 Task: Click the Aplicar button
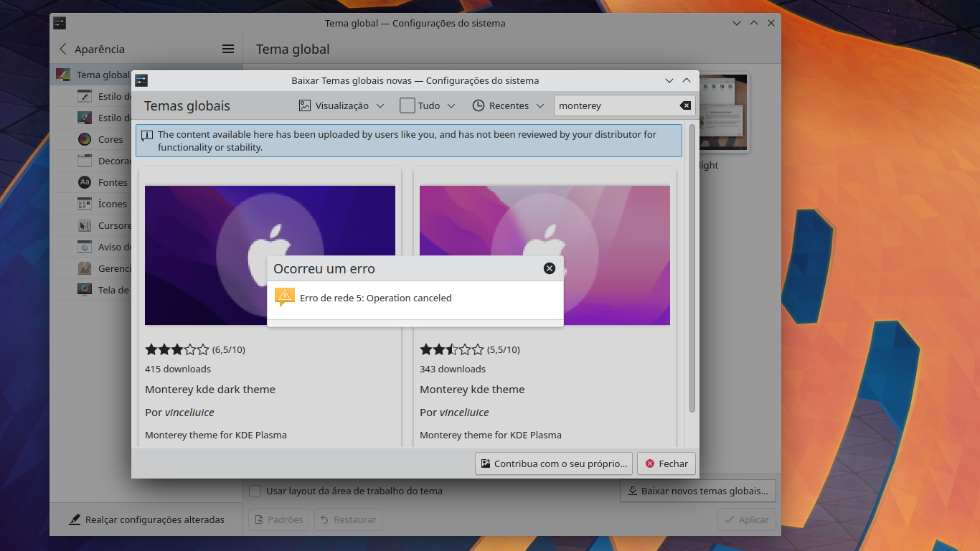coord(747,519)
